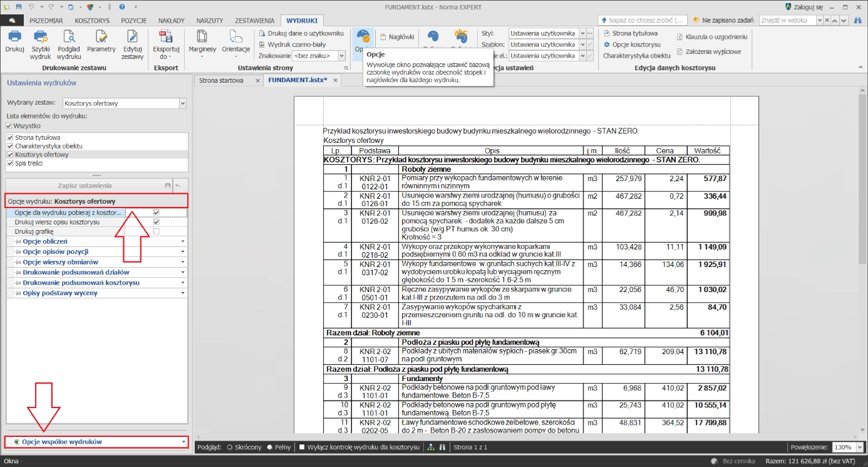Switch to PRZEDMIAR ribbon tab
This screenshot has height=467, width=868.
coord(46,20)
